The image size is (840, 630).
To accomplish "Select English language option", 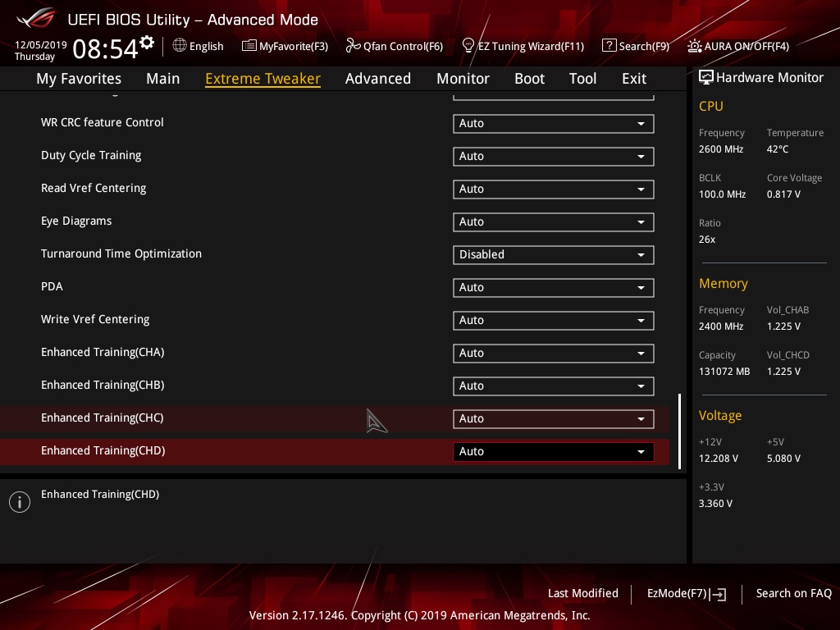I will pyautogui.click(x=206, y=46).
